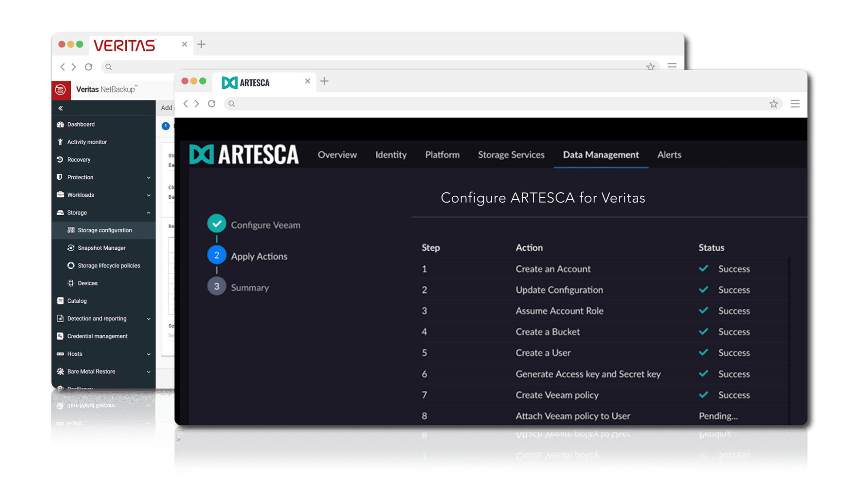
Task: Go forward in the Veritas browser window
Action: tap(74, 67)
